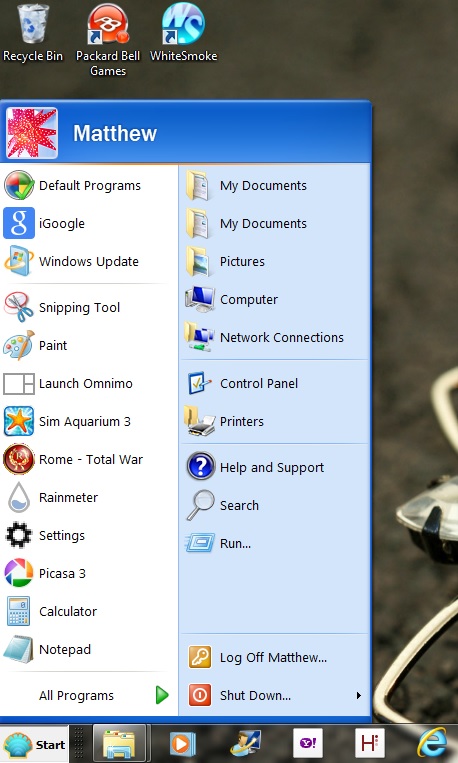Start Rome - Total War game
This screenshot has height=763, width=458.
tap(89, 459)
